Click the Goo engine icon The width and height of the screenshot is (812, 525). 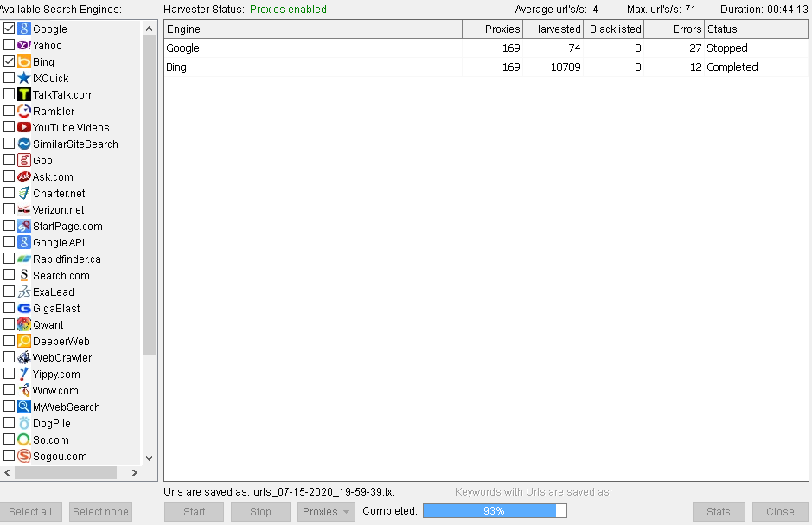pos(24,160)
